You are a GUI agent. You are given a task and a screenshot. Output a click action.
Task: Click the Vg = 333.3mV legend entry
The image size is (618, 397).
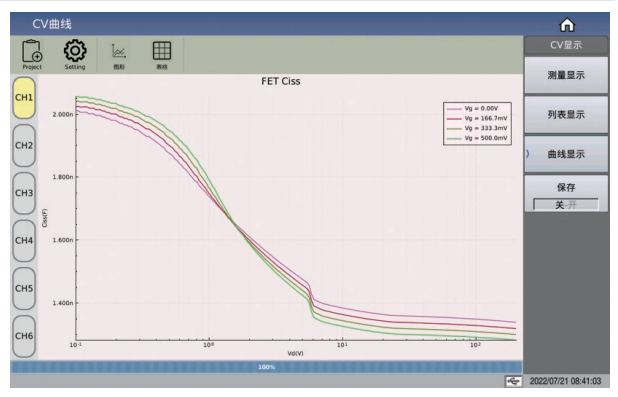tap(477, 128)
